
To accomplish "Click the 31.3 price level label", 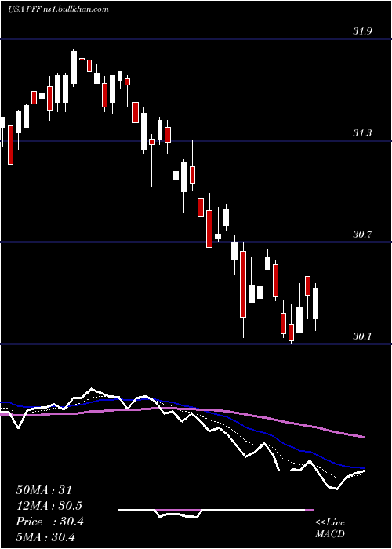I will [362, 133].
